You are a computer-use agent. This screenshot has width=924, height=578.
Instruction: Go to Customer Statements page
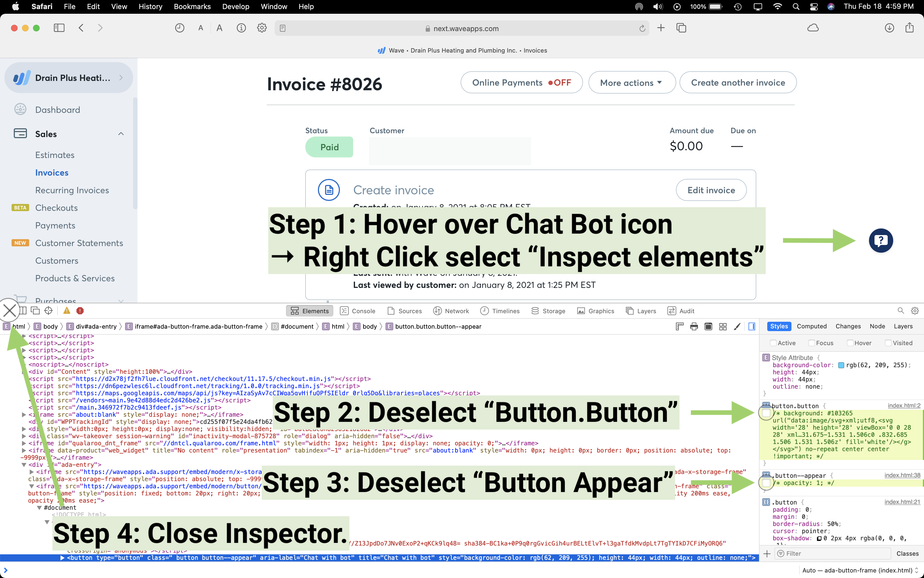point(79,243)
